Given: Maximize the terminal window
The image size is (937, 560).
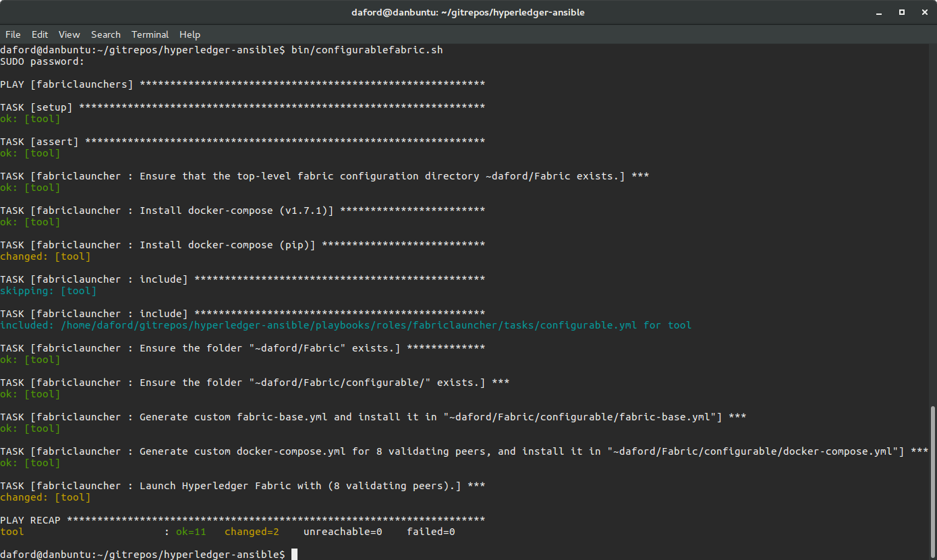Looking at the screenshot, I should (x=901, y=12).
